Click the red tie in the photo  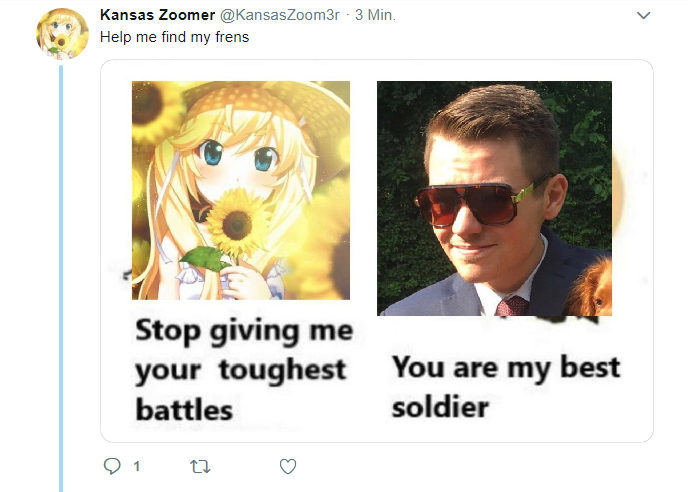pos(512,306)
